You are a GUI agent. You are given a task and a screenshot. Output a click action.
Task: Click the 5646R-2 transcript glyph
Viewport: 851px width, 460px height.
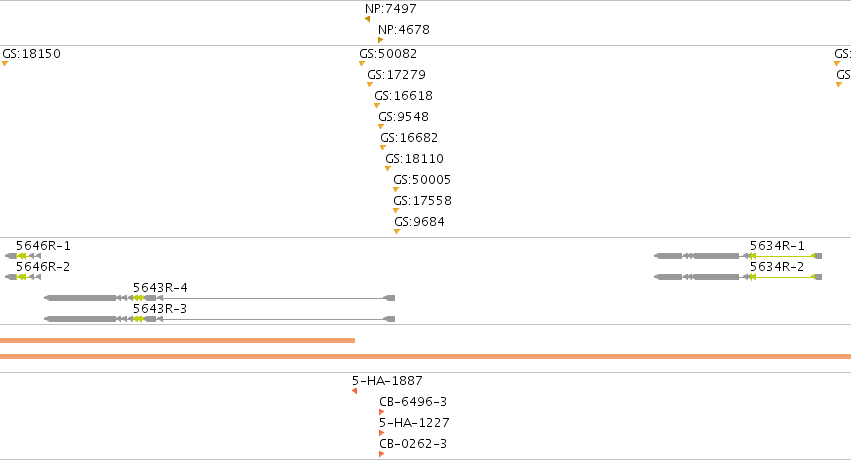[x=23, y=277]
